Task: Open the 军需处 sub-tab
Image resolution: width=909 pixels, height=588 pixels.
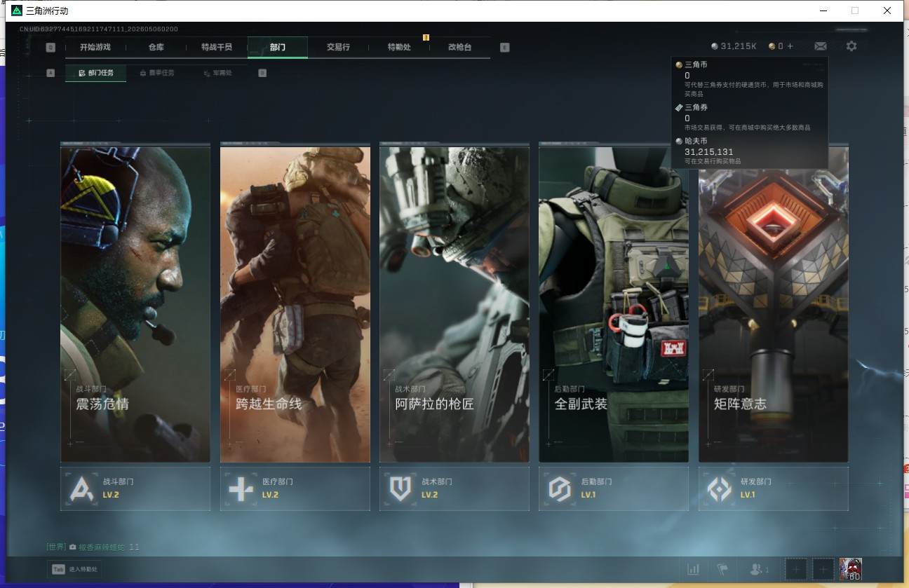Action: [x=217, y=73]
